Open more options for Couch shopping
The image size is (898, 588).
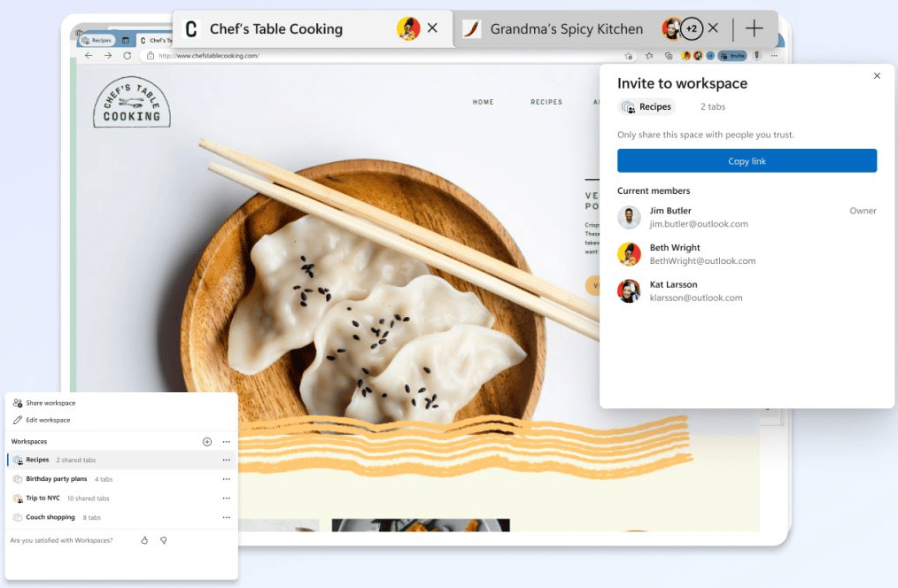pyautogui.click(x=226, y=517)
